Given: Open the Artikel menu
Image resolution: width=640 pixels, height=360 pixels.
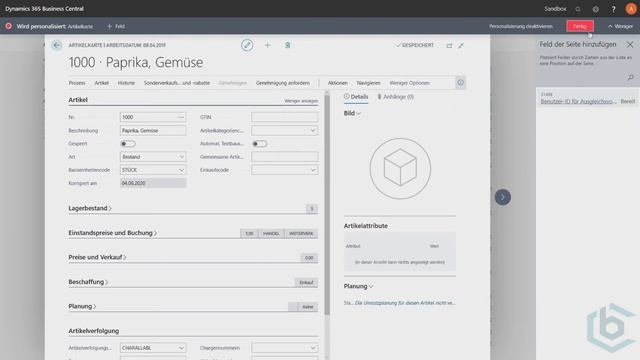Looking at the screenshot, I should [102, 83].
